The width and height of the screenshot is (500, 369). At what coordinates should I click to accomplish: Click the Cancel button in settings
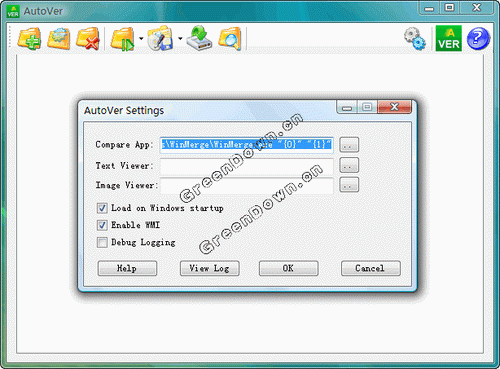tap(370, 268)
